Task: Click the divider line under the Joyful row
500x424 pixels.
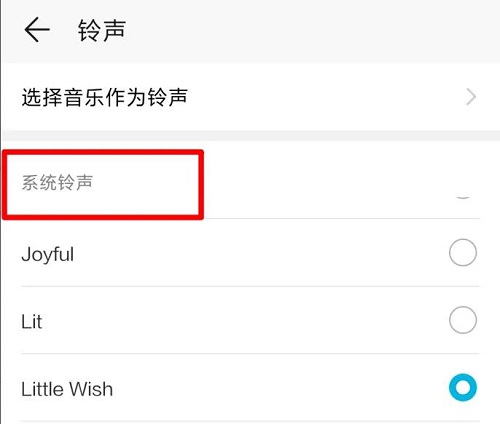Action: 250,286
